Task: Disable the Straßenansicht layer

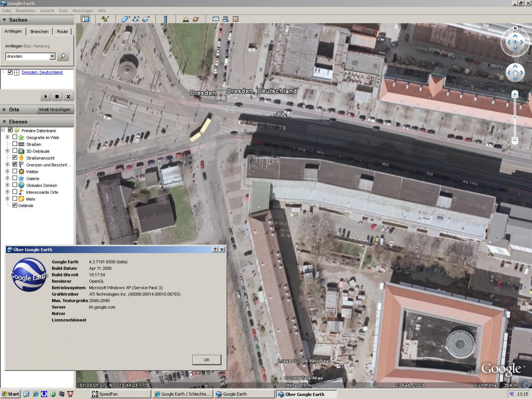Action: (x=15, y=157)
